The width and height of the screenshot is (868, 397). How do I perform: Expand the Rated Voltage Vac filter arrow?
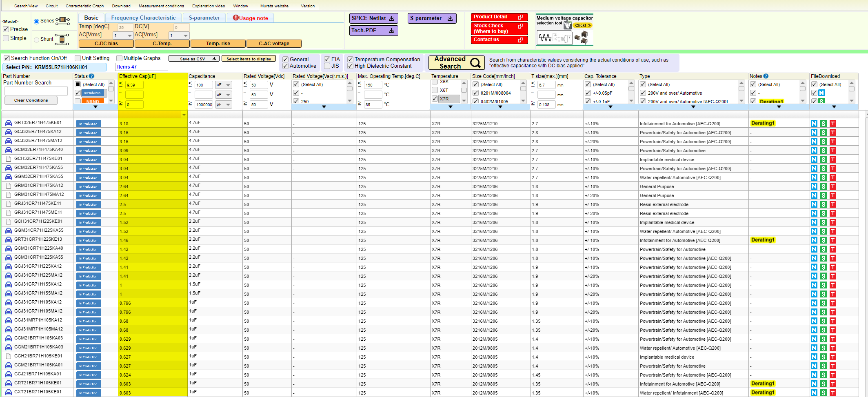[324, 107]
